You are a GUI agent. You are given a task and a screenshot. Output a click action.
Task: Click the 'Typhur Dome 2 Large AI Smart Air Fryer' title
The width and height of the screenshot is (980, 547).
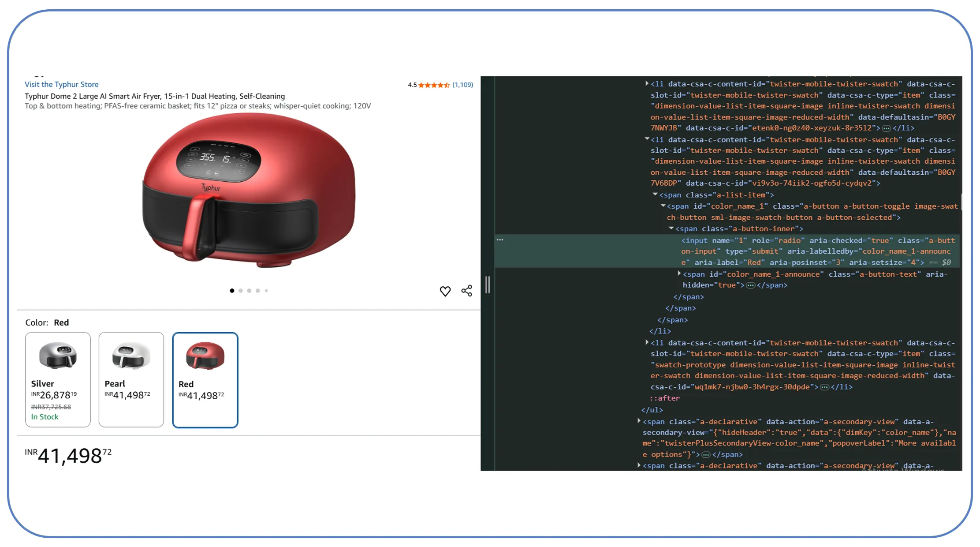tap(155, 96)
